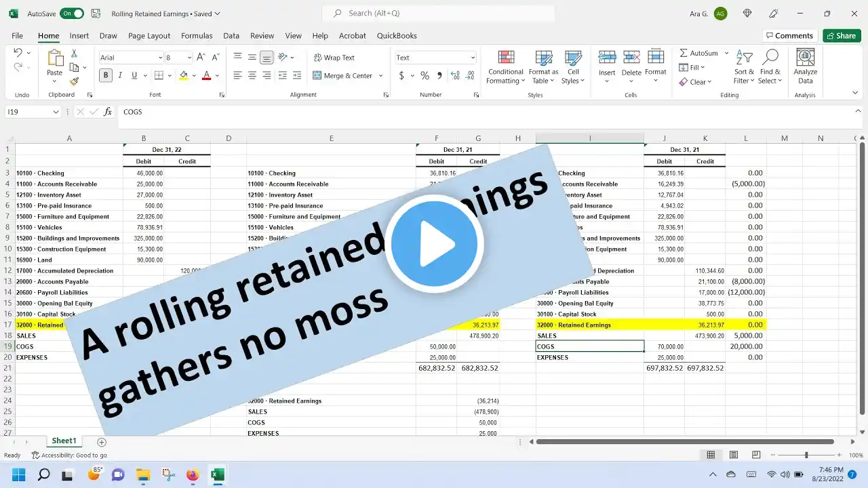Open the font name dropdown
The width and height of the screenshot is (868, 488).
click(x=160, y=58)
